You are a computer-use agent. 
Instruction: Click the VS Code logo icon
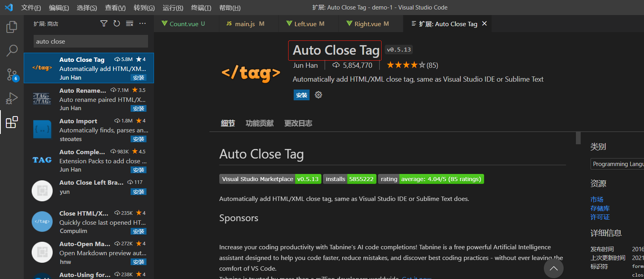coord(9,8)
